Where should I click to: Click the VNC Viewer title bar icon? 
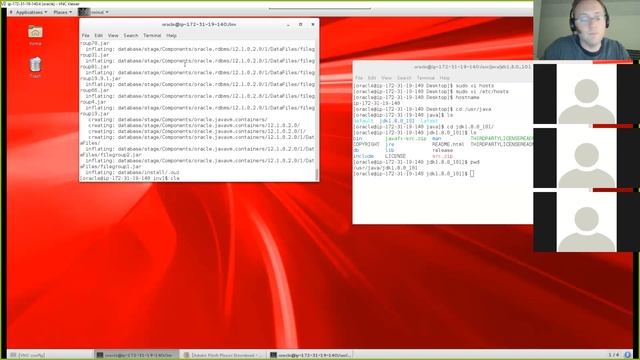point(4,4)
